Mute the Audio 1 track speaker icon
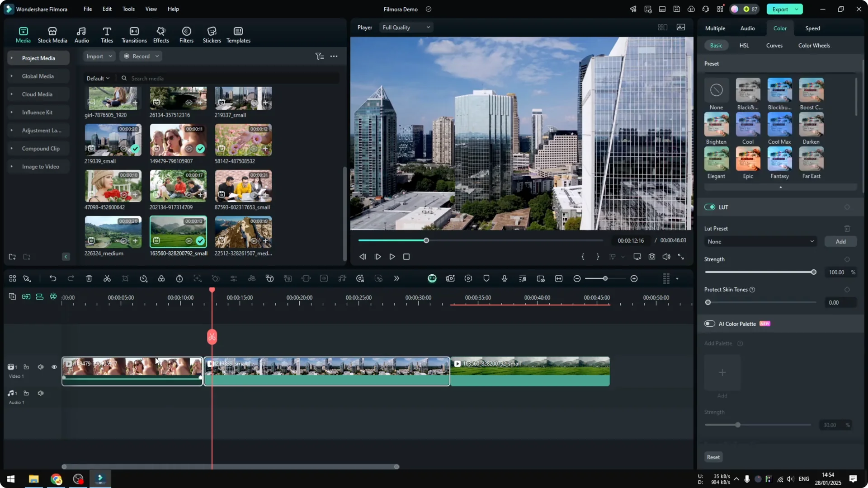 click(x=40, y=393)
